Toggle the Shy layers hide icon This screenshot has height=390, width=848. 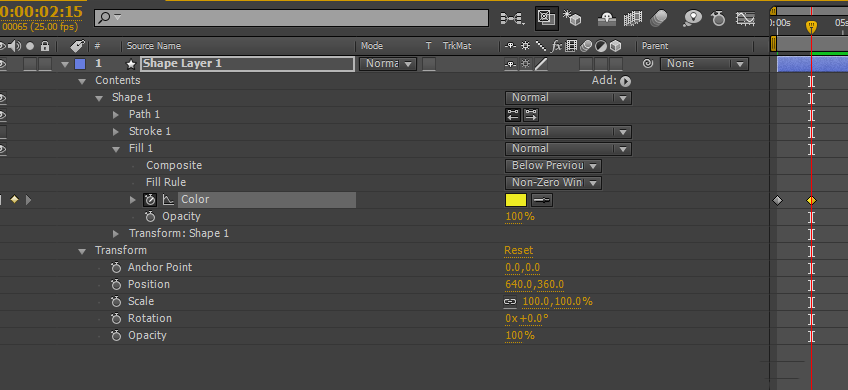pyautogui.click(x=606, y=19)
